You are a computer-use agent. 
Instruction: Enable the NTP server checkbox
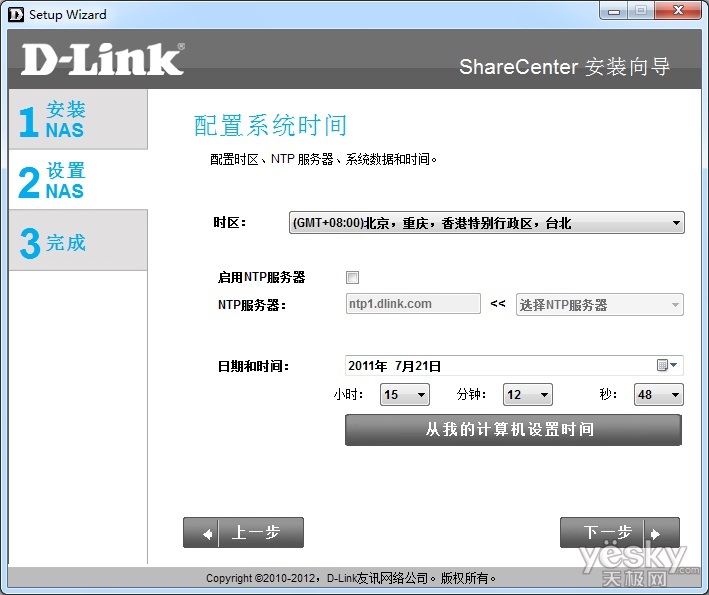coord(352,277)
